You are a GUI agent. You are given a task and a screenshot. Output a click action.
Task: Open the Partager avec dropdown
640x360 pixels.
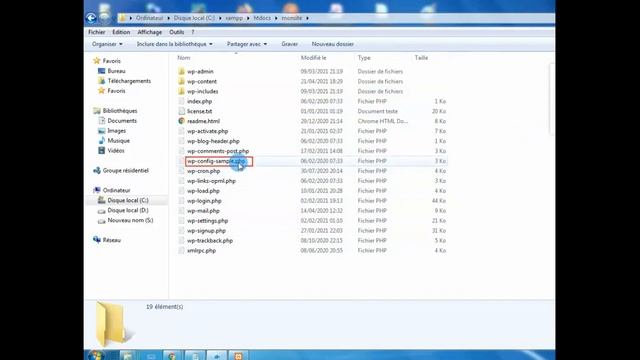click(x=247, y=44)
